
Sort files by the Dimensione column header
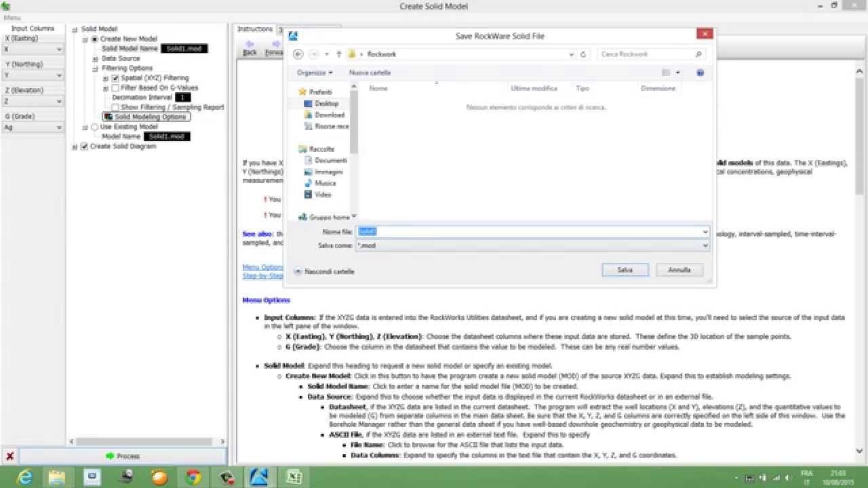pyautogui.click(x=658, y=88)
